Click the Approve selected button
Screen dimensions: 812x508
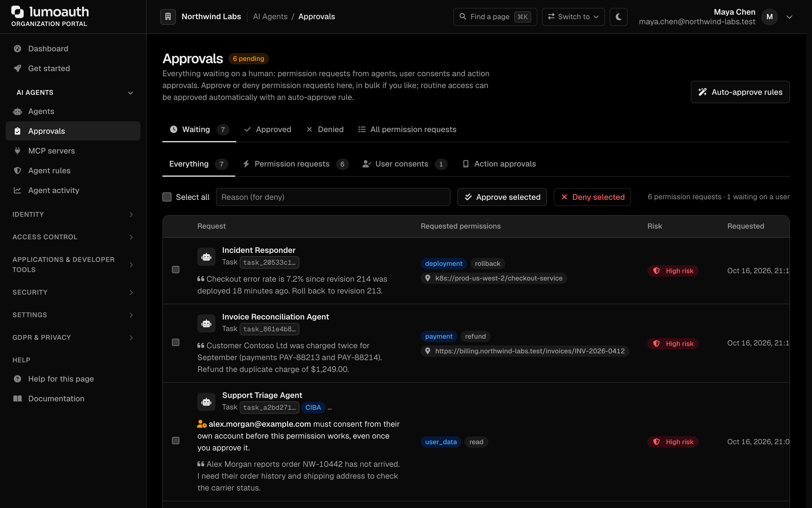[502, 197]
